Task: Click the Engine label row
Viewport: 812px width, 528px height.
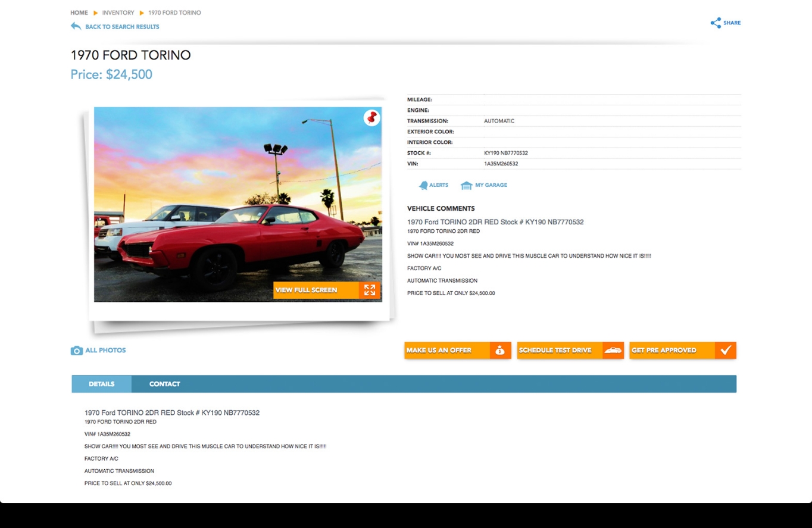Action: click(574, 110)
